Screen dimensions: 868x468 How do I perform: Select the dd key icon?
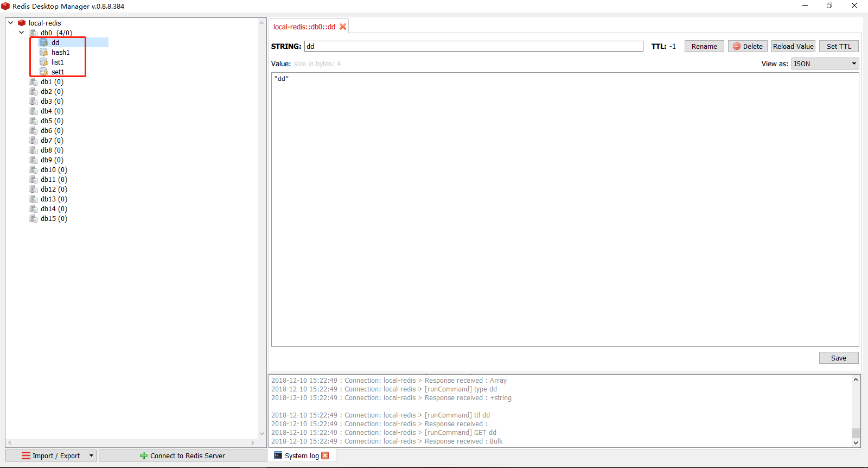coord(44,42)
